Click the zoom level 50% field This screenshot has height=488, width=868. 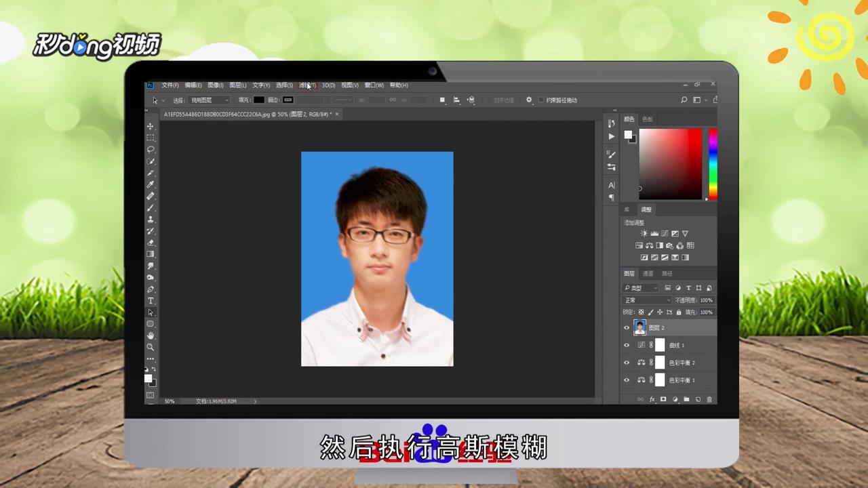(170, 401)
